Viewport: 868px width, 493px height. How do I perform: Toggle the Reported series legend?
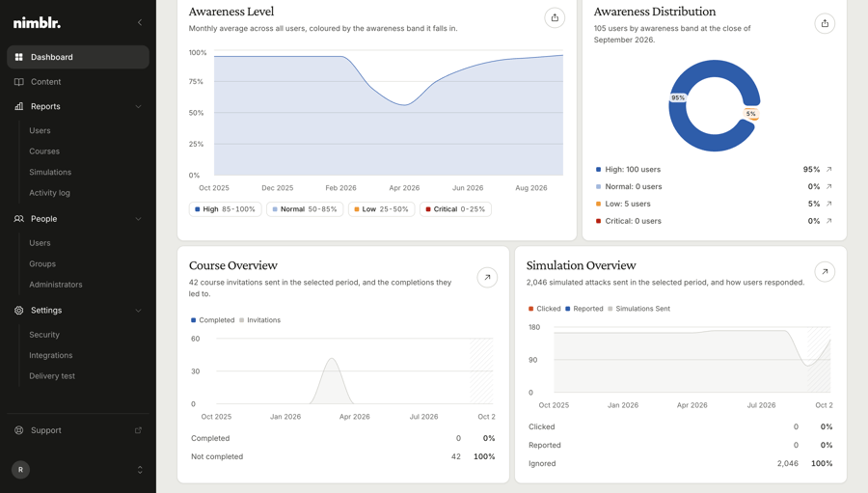pos(584,309)
